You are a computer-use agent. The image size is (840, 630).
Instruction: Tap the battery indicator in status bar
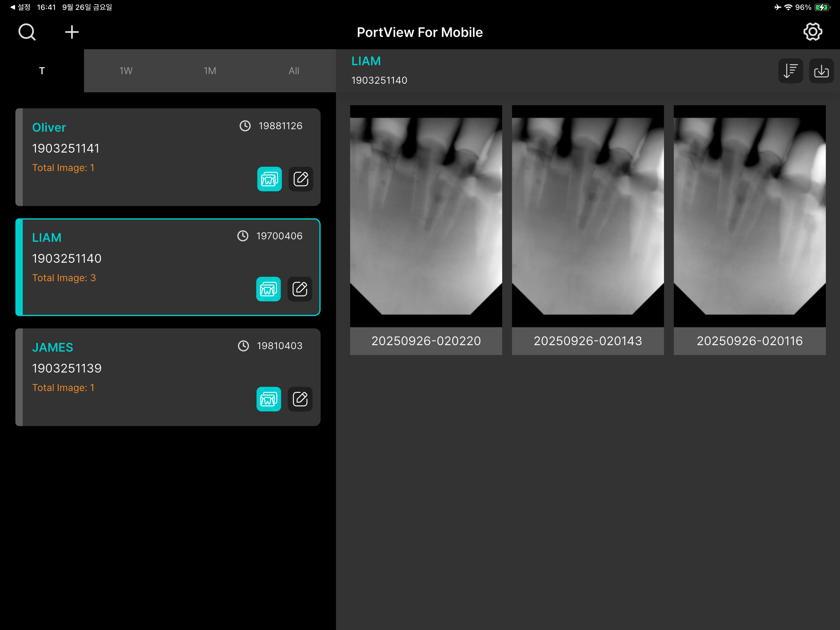click(822, 7)
